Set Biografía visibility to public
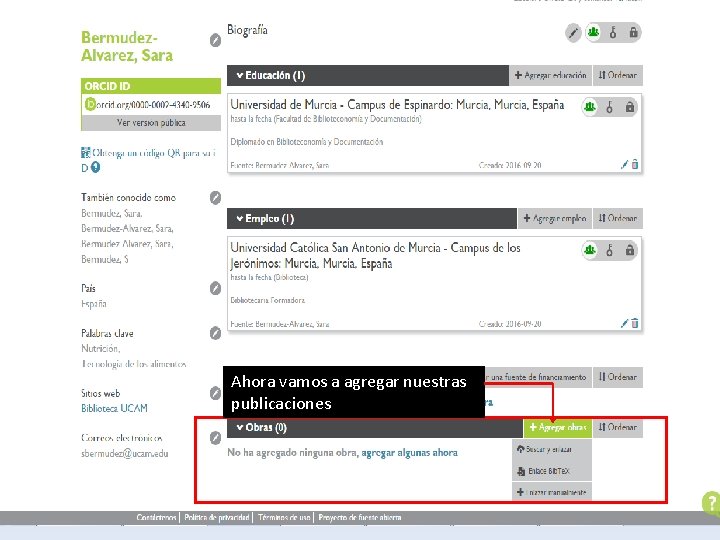The height and width of the screenshot is (540, 720). pos(594,32)
